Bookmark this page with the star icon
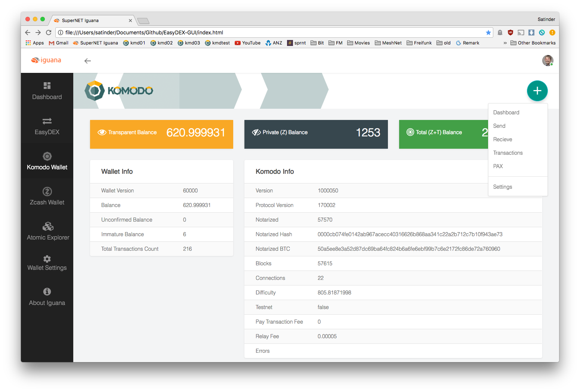 click(x=488, y=33)
